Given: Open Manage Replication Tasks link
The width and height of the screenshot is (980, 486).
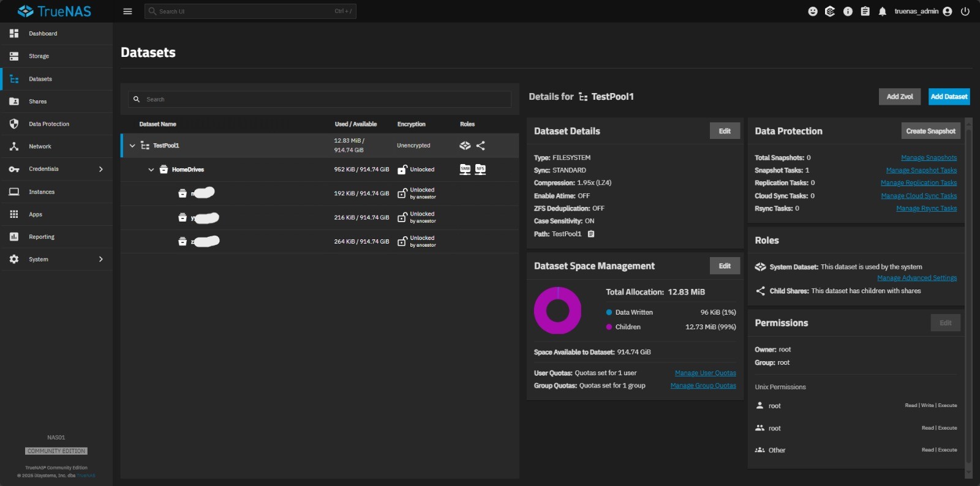Looking at the screenshot, I should pyautogui.click(x=919, y=183).
